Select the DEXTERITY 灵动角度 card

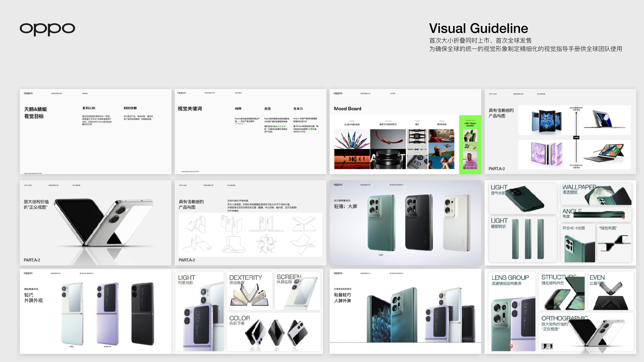click(x=249, y=291)
